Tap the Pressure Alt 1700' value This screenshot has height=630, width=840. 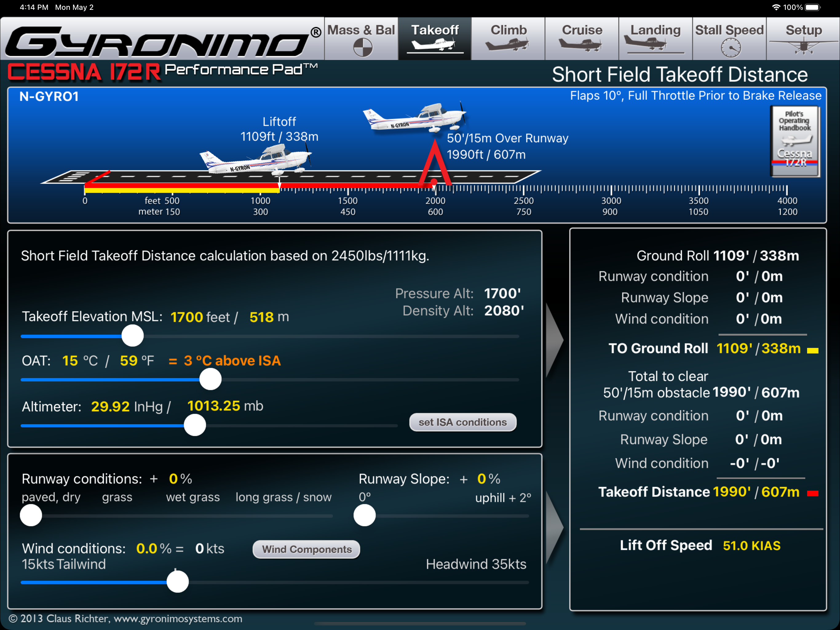pyautogui.click(x=502, y=293)
